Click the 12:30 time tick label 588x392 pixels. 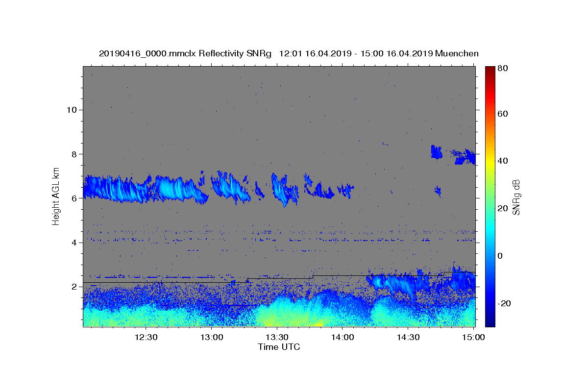click(x=146, y=337)
